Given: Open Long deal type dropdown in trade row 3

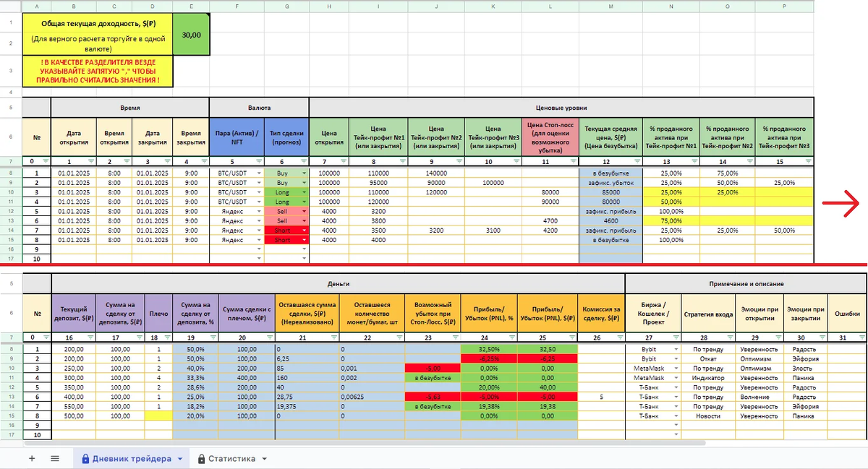Looking at the screenshot, I should point(304,192).
